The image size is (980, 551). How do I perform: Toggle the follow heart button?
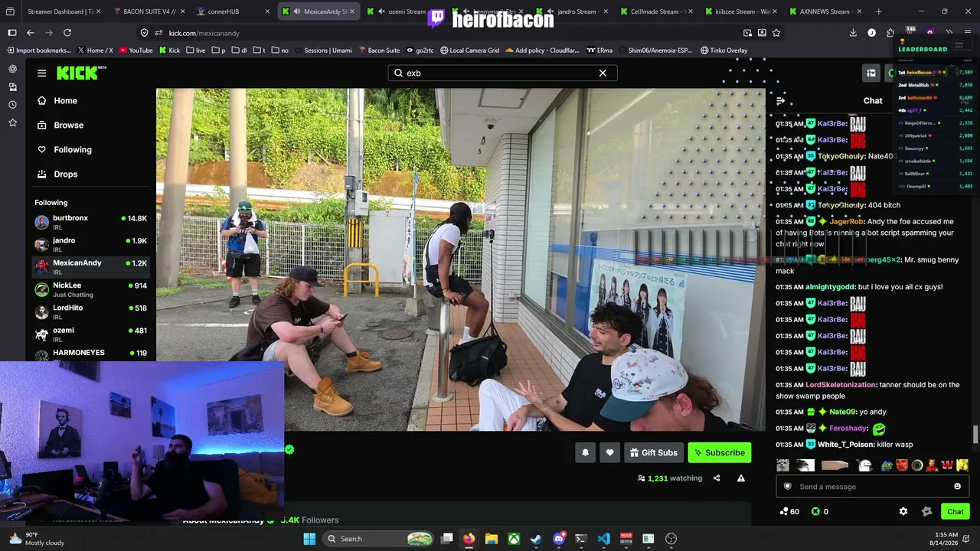point(609,452)
